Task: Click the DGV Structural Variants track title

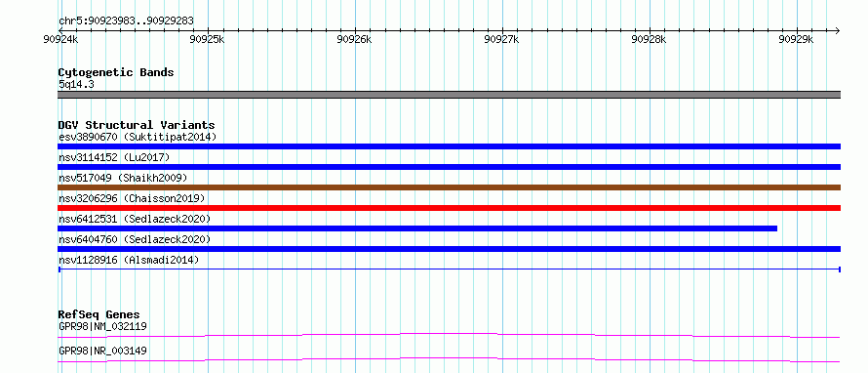Action: coord(137,125)
